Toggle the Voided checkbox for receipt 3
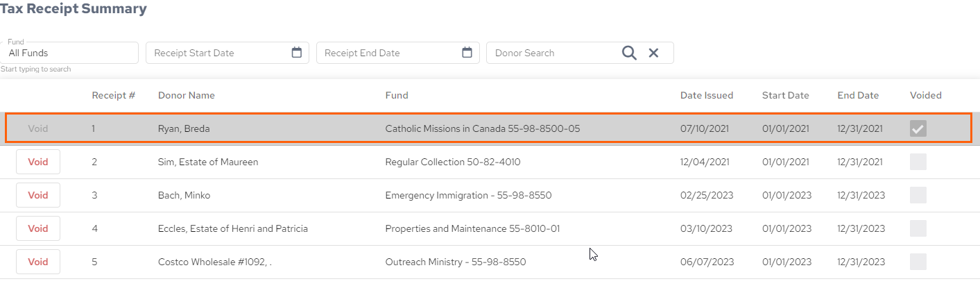980x286 pixels. 918,195
